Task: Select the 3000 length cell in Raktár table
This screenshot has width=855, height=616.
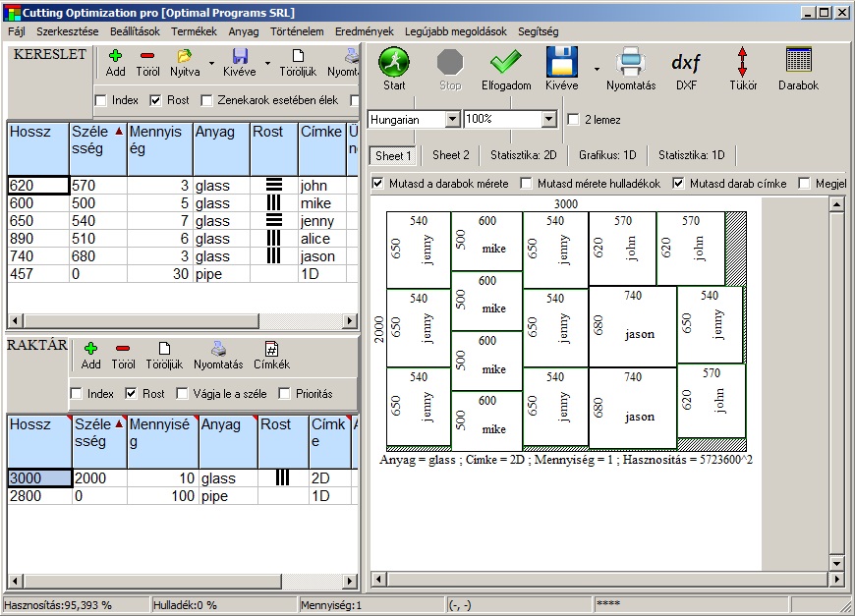Action: click(39, 478)
